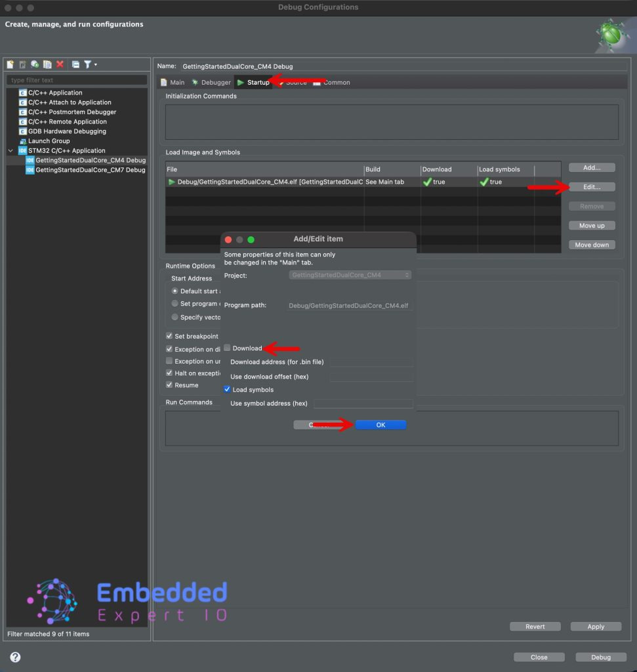Select GDB Hardware Debugging type
This screenshot has width=637, height=672.
(67, 131)
